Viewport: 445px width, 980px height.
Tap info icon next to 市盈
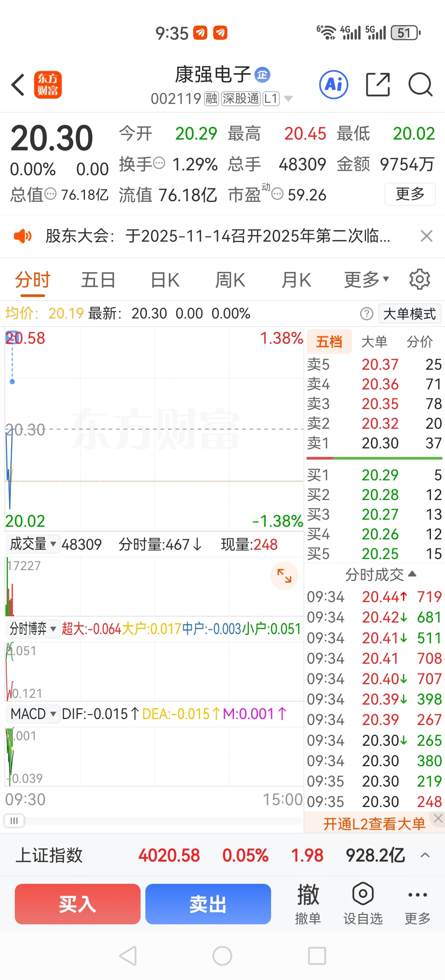click(277, 194)
